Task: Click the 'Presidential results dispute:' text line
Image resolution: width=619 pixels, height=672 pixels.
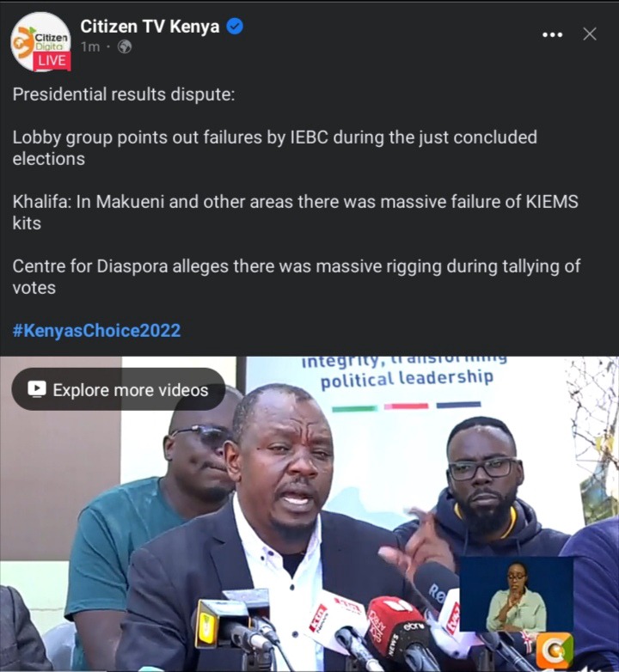Action: [124, 95]
